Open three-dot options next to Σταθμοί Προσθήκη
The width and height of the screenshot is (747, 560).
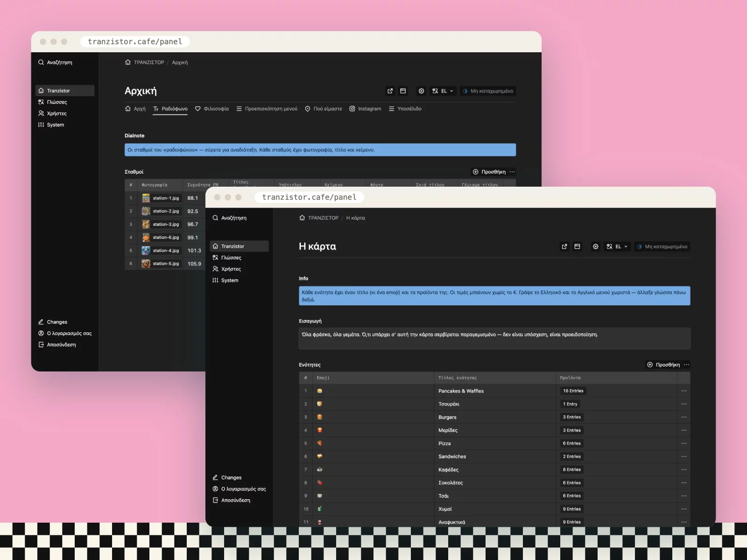point(512,172)
